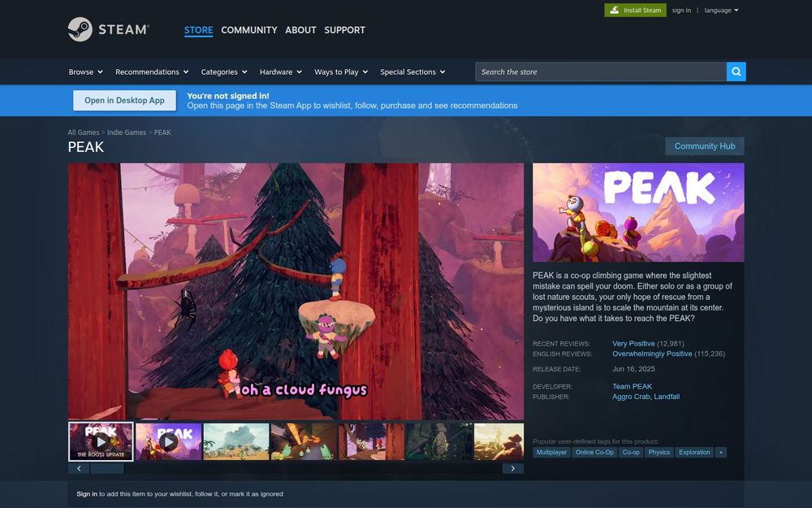Open publisher Landfall link

667,397
